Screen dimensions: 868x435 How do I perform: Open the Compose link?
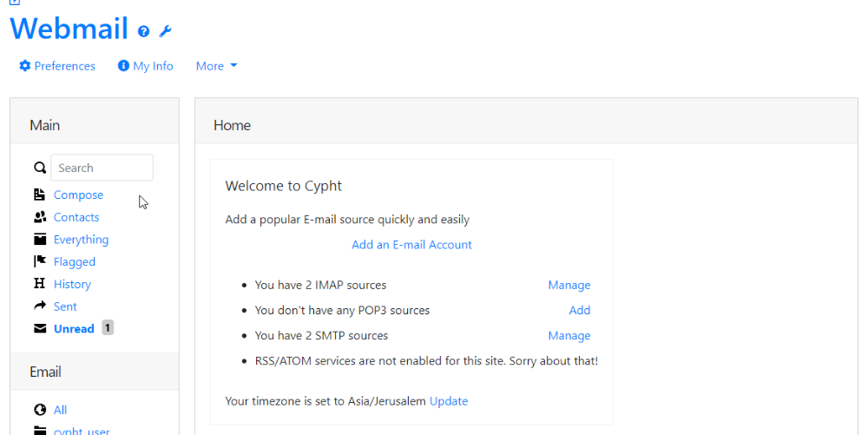pos(78,194)
